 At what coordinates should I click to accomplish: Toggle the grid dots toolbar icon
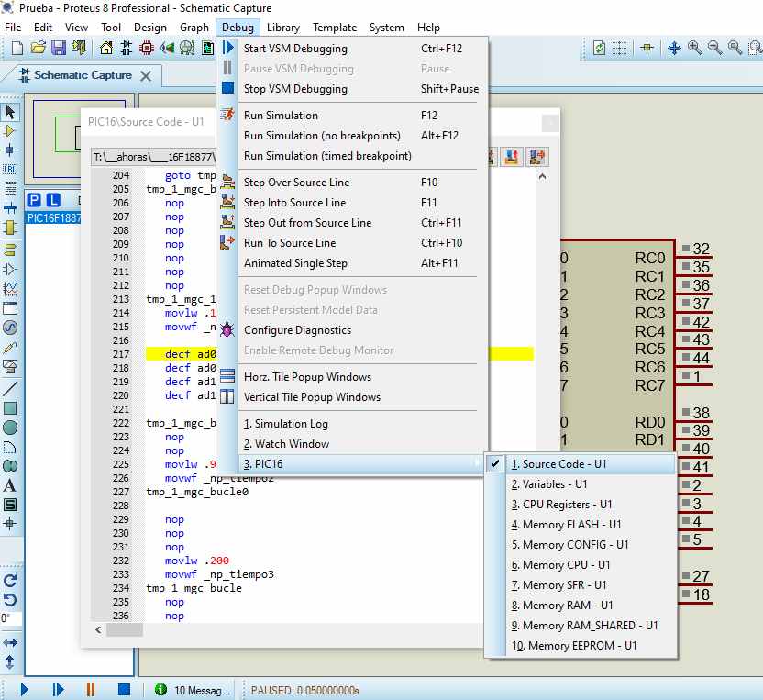coord(619,48)
